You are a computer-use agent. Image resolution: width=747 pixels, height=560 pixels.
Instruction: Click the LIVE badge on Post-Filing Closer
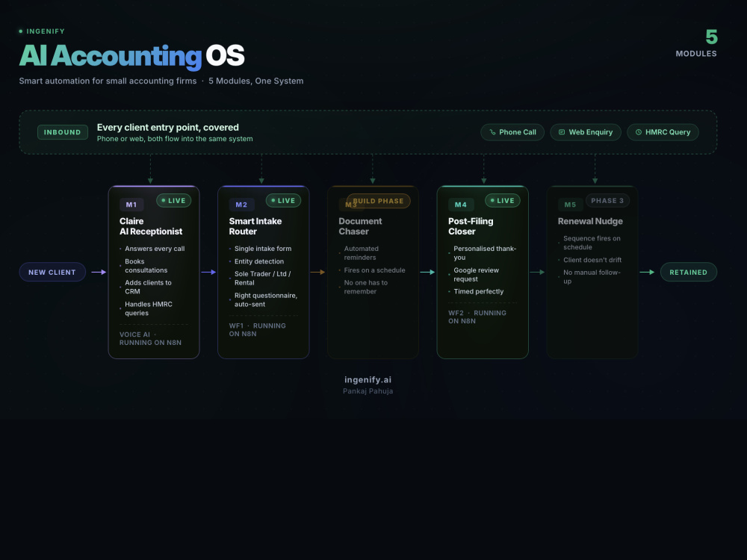point(503,201)
